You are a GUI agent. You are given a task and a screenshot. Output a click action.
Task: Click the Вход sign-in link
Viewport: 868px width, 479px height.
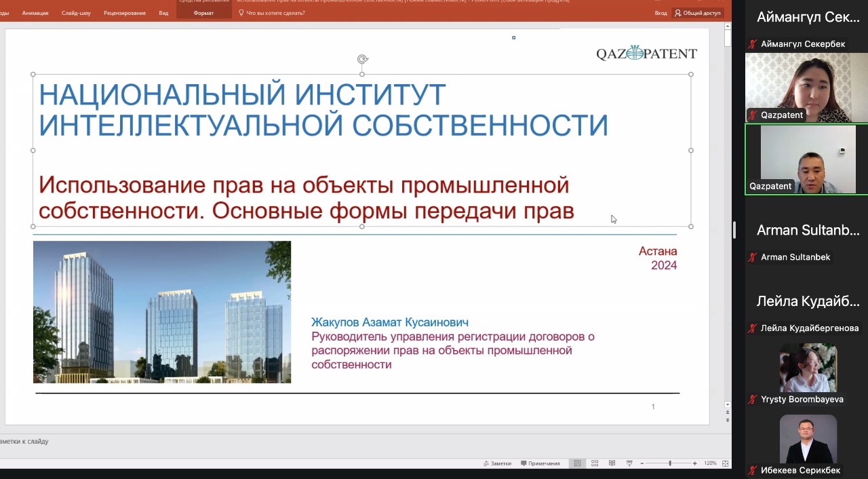tap(660, 13)
